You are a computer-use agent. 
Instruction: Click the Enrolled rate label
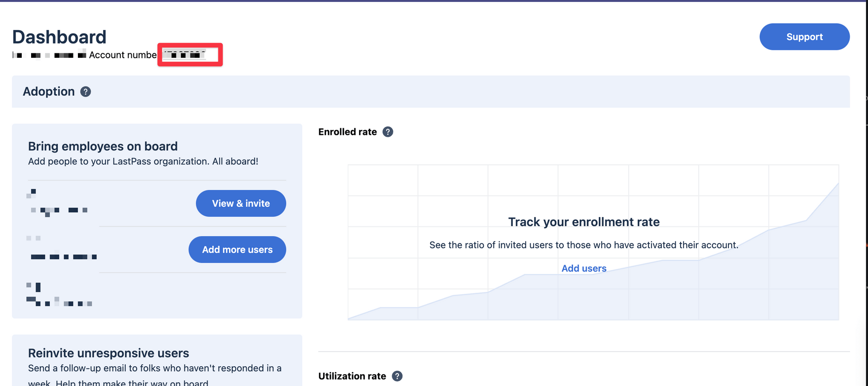tap(348, 132)
